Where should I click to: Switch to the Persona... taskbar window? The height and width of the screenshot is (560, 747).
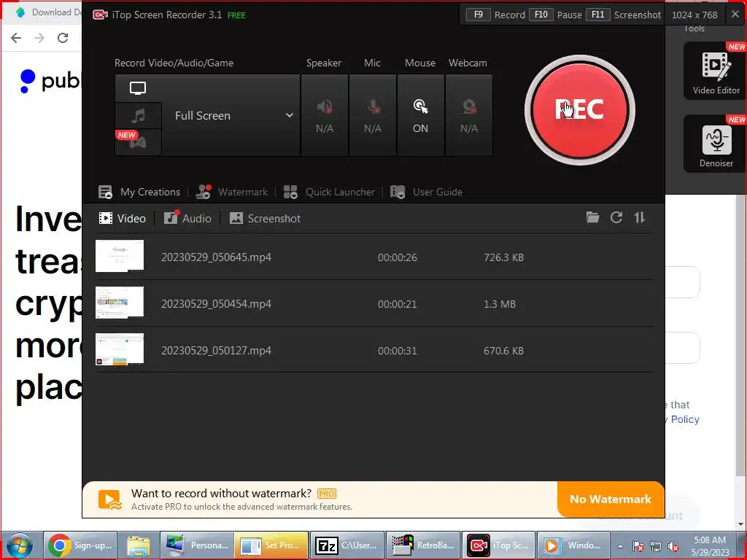pos(197,545)
